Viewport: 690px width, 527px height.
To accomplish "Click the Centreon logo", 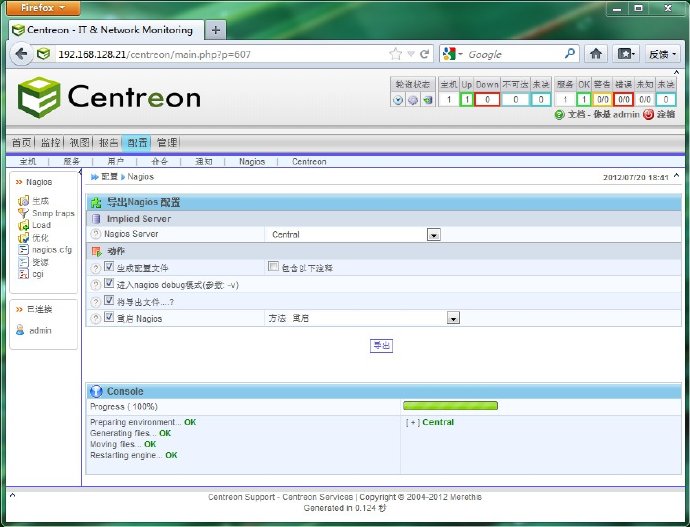I will click(x=109, y=97).
